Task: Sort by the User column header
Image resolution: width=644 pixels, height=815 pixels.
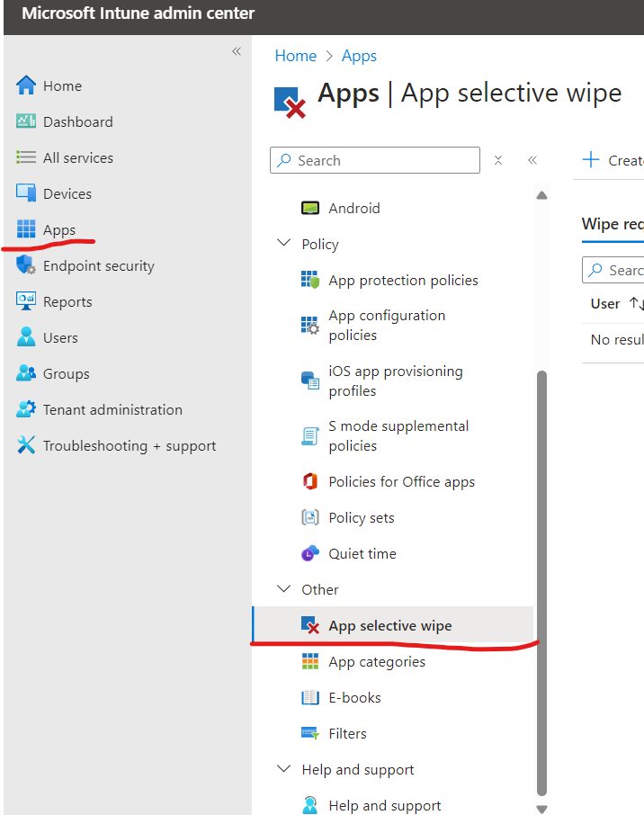Action: 605,303
